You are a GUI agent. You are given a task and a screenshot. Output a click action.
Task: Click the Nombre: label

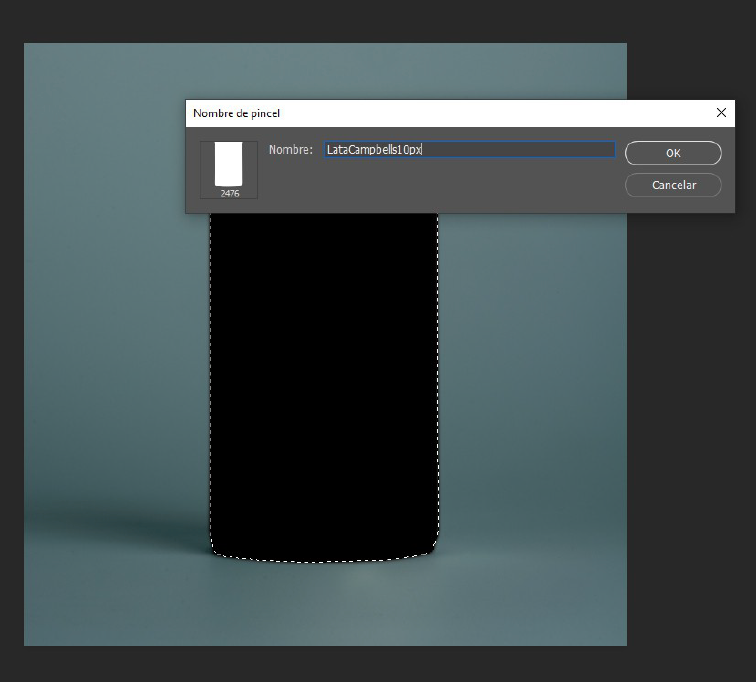pos(291,150)
